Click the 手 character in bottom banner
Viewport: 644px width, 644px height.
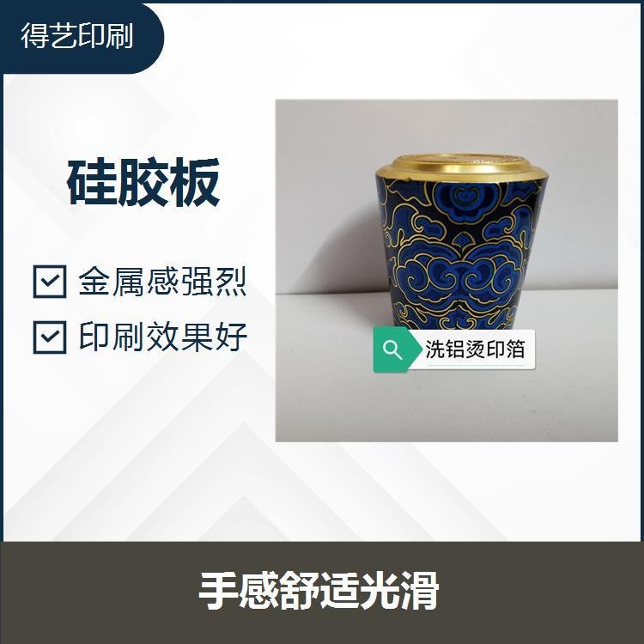(218, 591)
